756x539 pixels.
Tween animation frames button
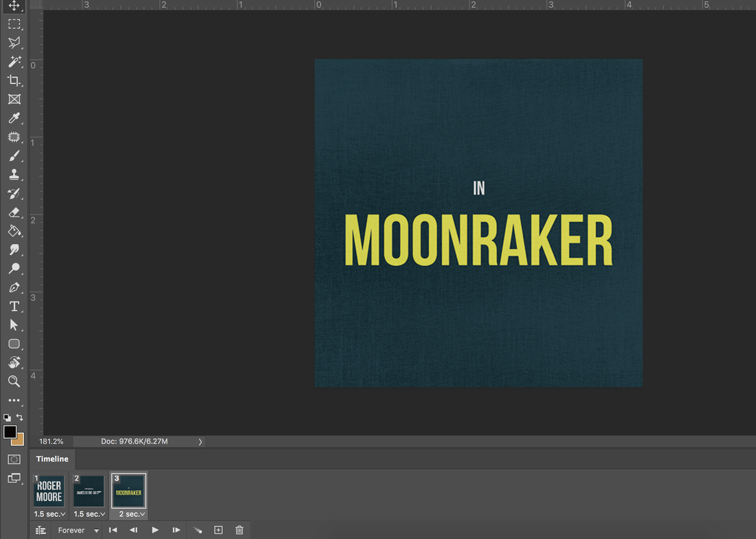pyautogui.click(x=198, y=530)
